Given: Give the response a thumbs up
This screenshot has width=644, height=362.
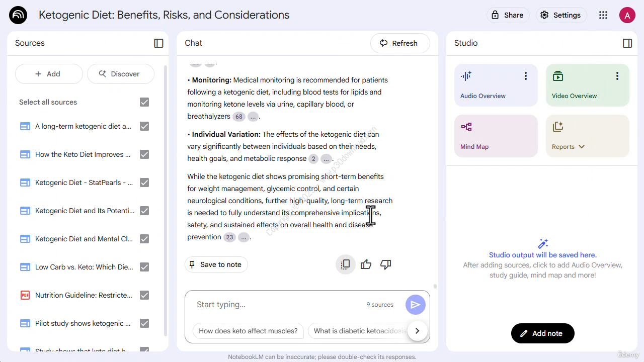Looking at the screenshot, I should point(366,264).
